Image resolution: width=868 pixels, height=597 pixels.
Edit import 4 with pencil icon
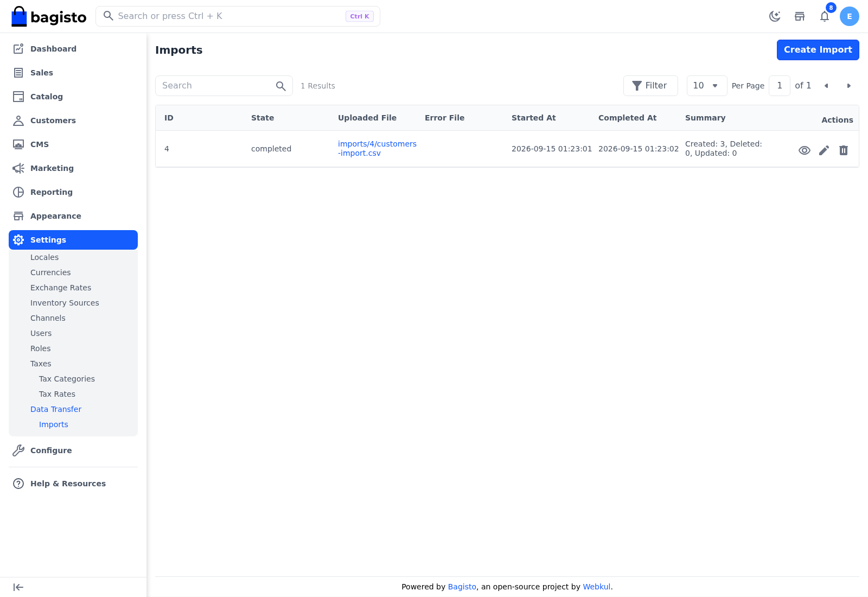click(824, 150)
